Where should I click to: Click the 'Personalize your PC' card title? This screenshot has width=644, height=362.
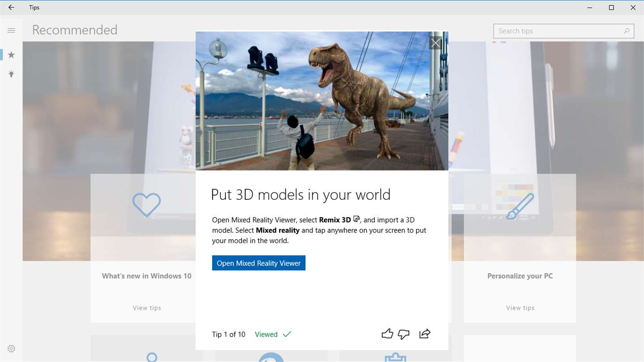click(520, 276)
